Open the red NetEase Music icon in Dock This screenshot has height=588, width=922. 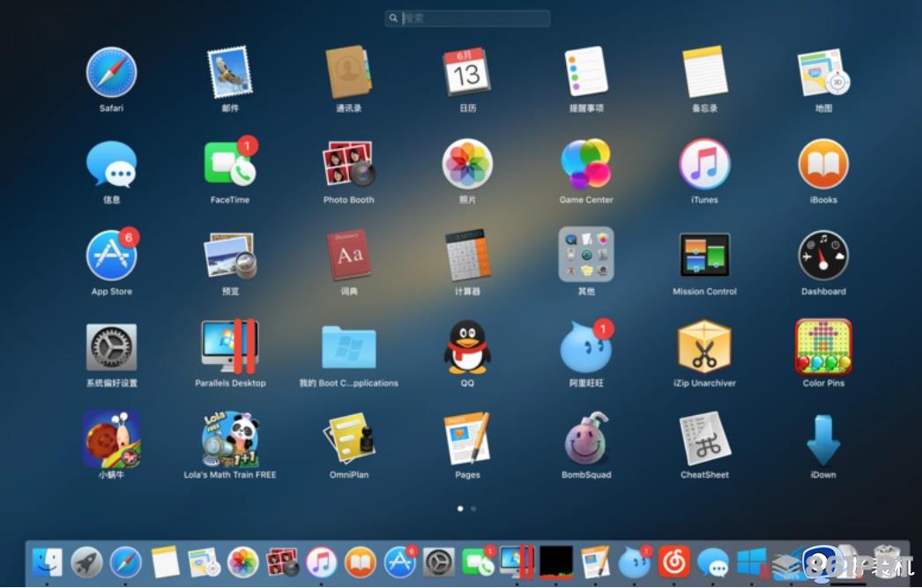(x=673, y=562)
